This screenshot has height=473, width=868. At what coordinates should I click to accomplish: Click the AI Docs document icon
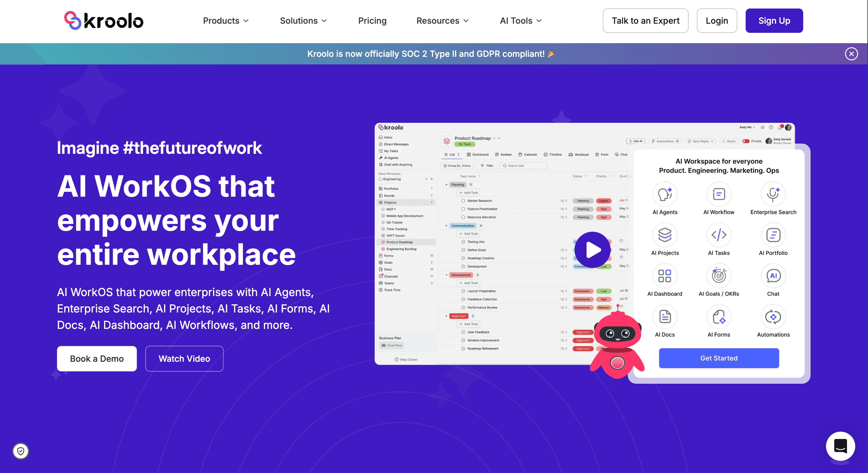664,316
